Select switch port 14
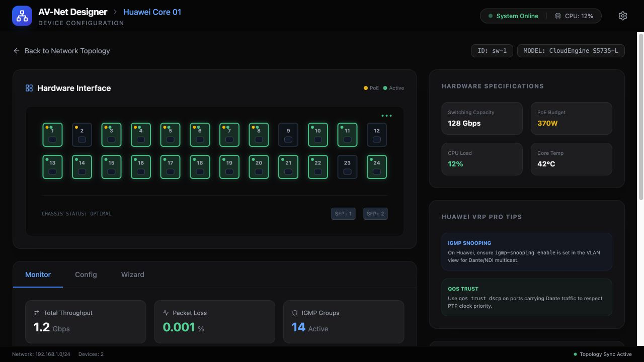The image size is (644, 362). click(82, 167)
